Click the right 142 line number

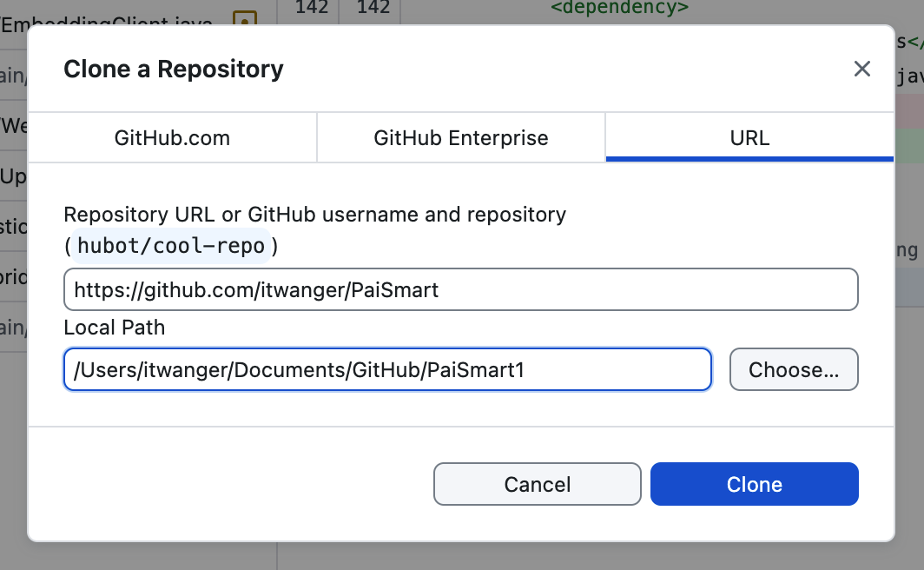click(373, 9)
